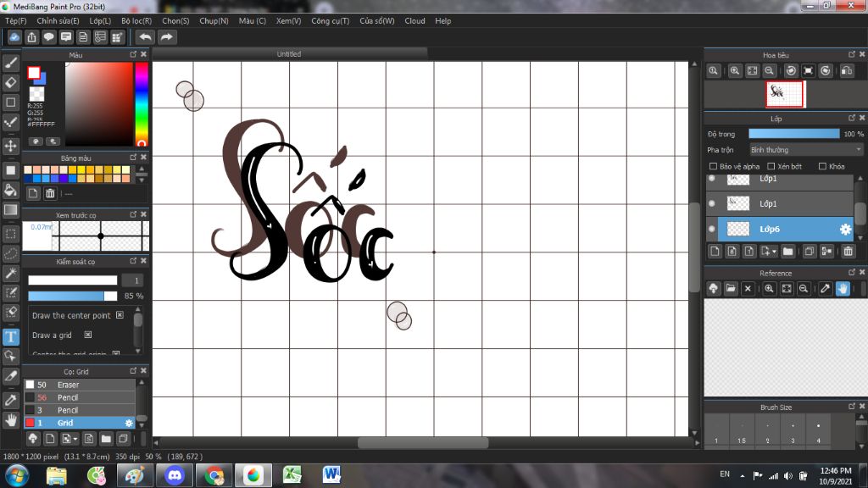Toggle the Khóa checkbox
The height and width of the screenshot is (488, 868).
pyautogui.click(x=822, y=167)
